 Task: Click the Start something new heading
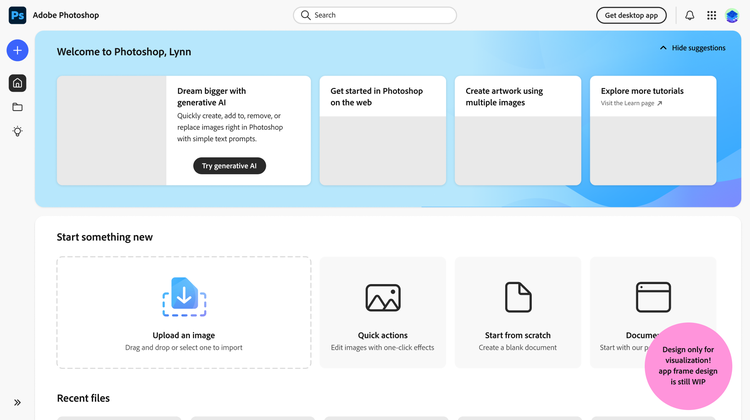(x=105, y=237)
